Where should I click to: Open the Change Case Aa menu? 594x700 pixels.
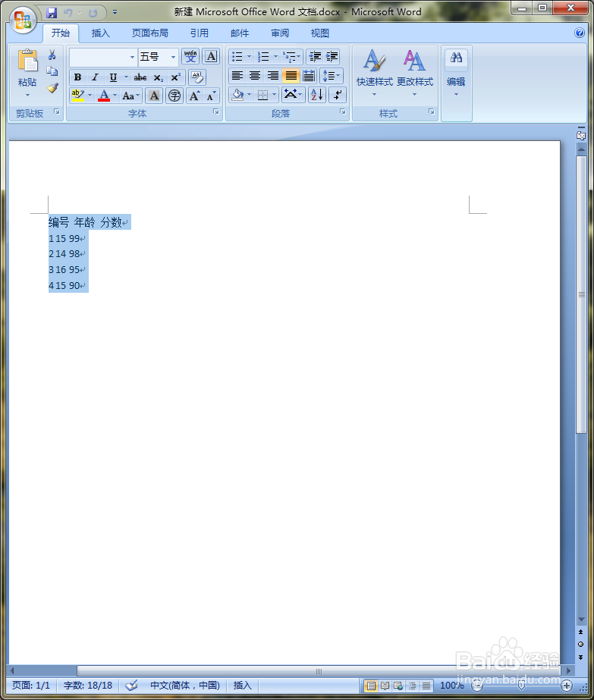[x=130, y=96]
